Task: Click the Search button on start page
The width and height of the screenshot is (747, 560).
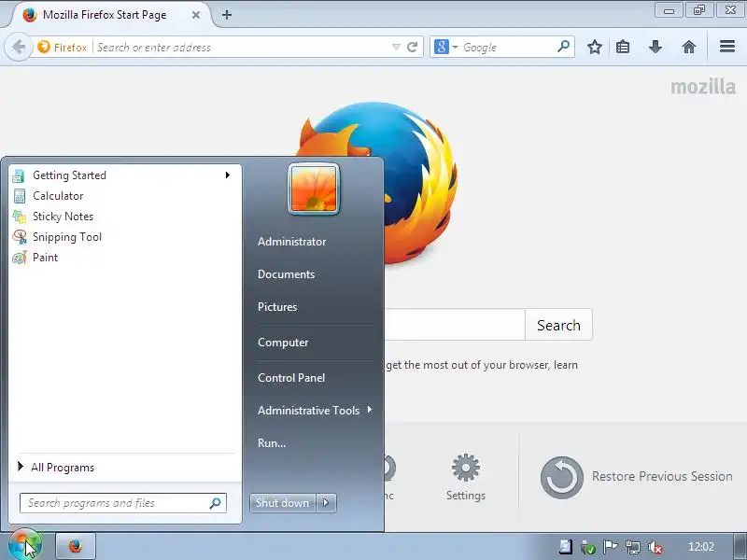Action: [x=558, y=325]
